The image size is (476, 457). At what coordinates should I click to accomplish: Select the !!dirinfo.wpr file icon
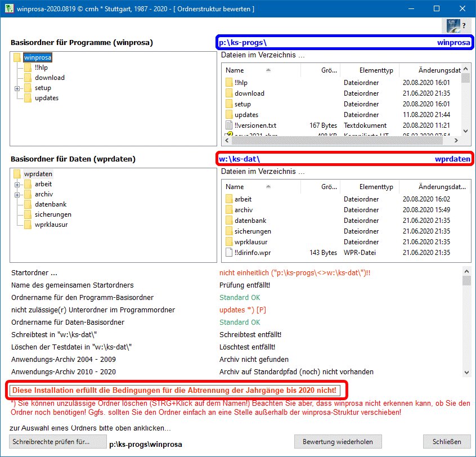tap(229, 253)
